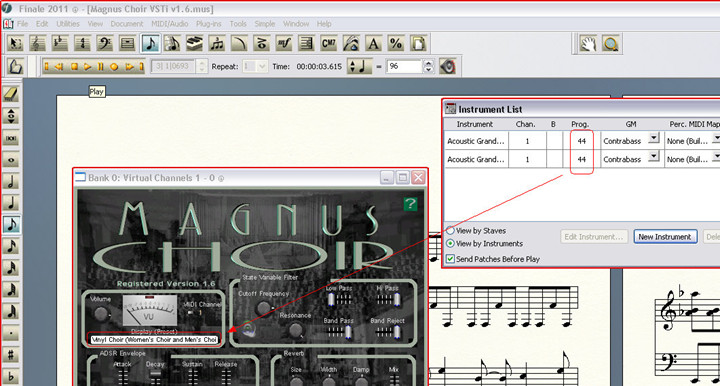Select the Smart Shape slur tool
This screenshot has height=386, width=720.
click(x=239, y=44)
